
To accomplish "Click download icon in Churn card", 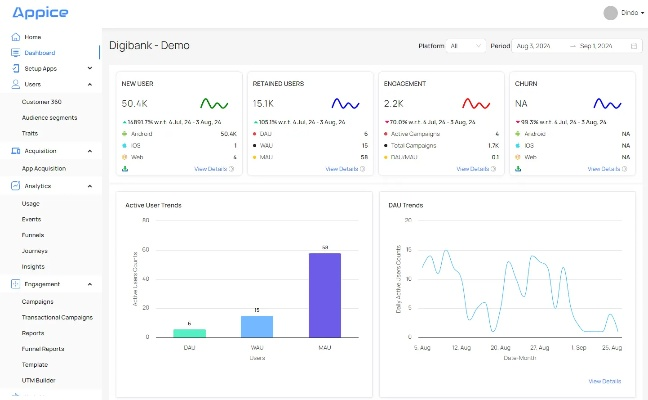I will click(x=516, y=169).
